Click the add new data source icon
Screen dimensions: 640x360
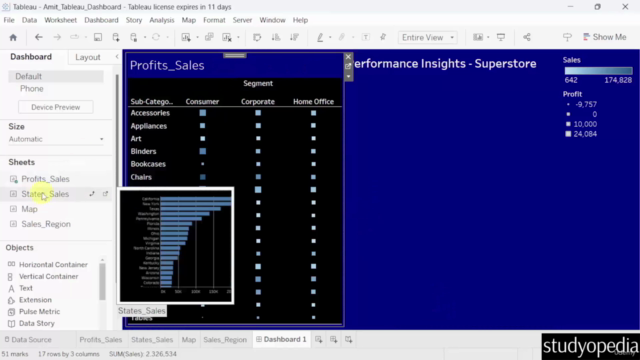(x=116, y=38)
